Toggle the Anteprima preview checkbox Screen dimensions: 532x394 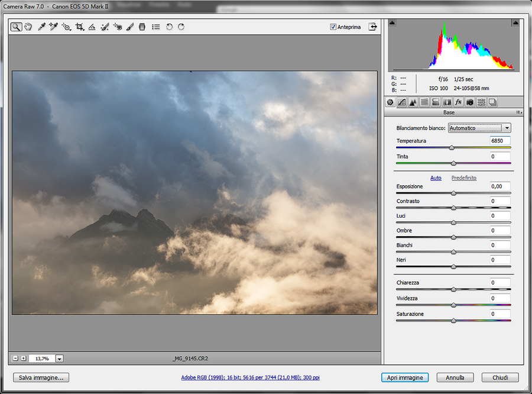333,27
